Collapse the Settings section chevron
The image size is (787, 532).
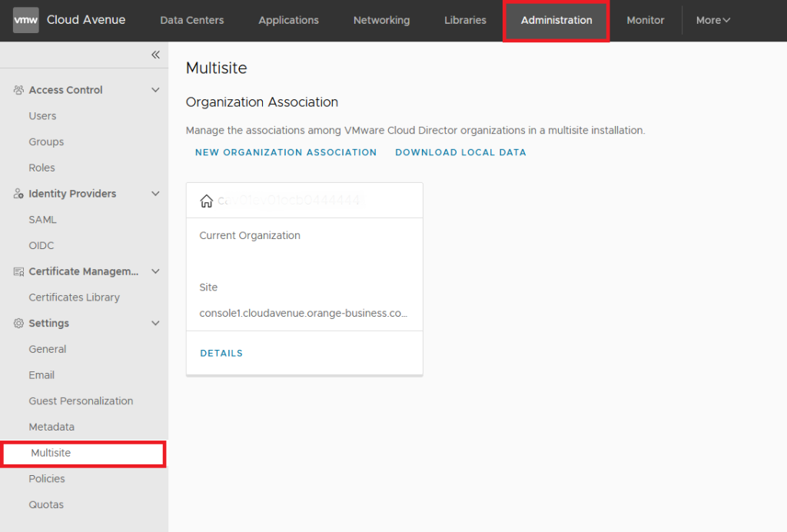(155, 323)
